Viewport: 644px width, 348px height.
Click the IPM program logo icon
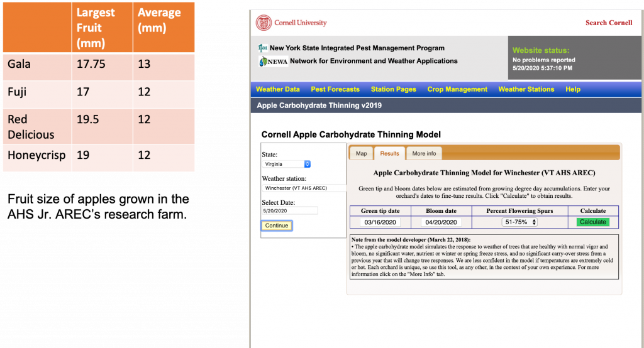pyautogui.click(x=263, y=48)
